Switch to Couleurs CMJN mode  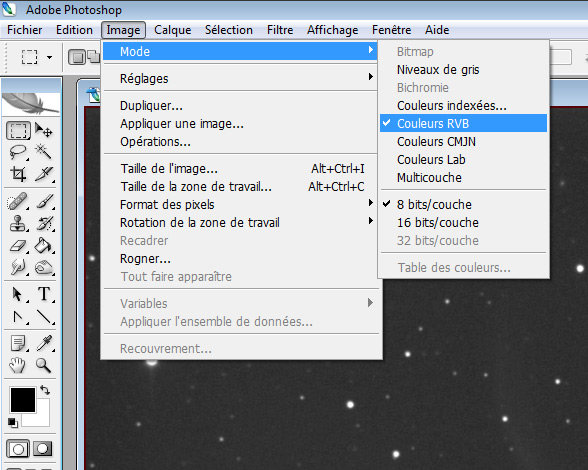(463, 141)
